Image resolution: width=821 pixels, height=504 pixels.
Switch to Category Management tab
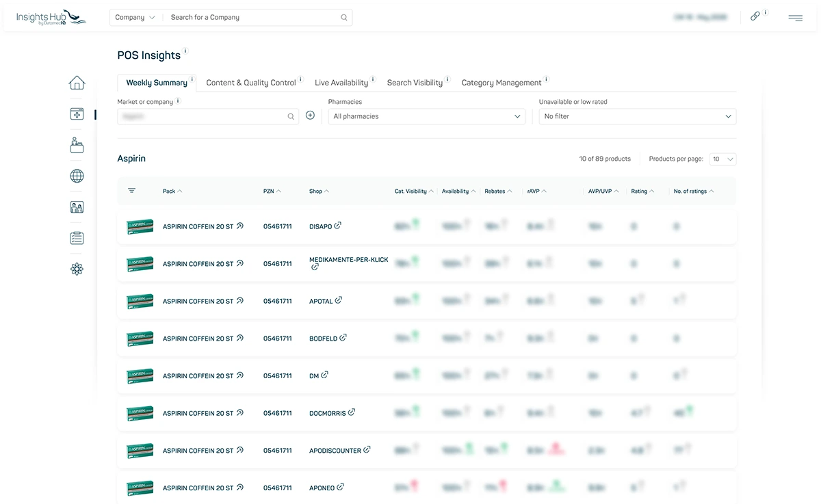[501, 83]
